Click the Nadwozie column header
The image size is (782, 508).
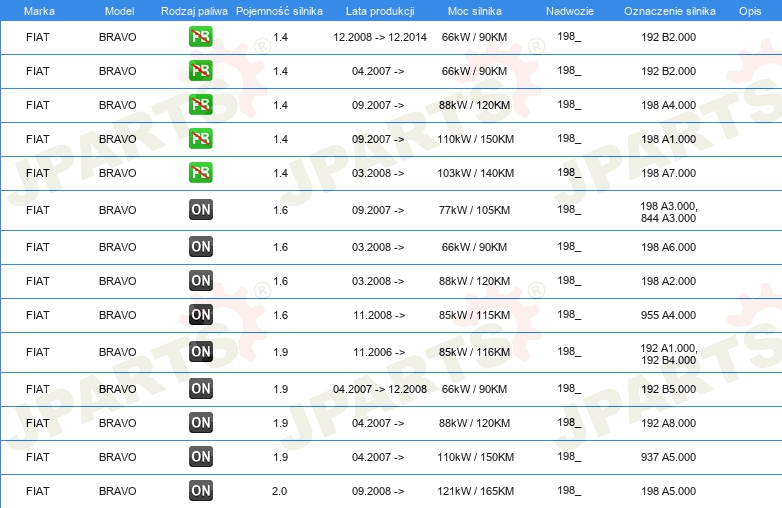(x=570, y=11)
